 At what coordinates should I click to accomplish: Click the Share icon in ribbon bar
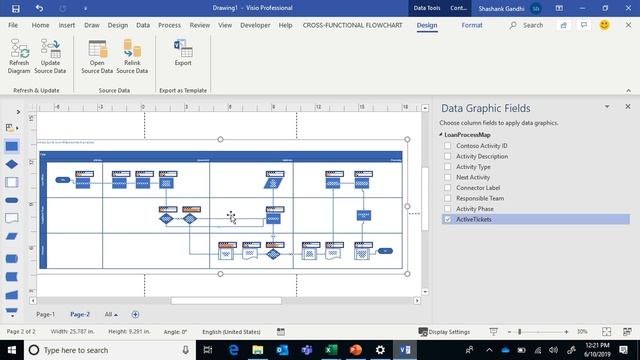coord(563,25)
